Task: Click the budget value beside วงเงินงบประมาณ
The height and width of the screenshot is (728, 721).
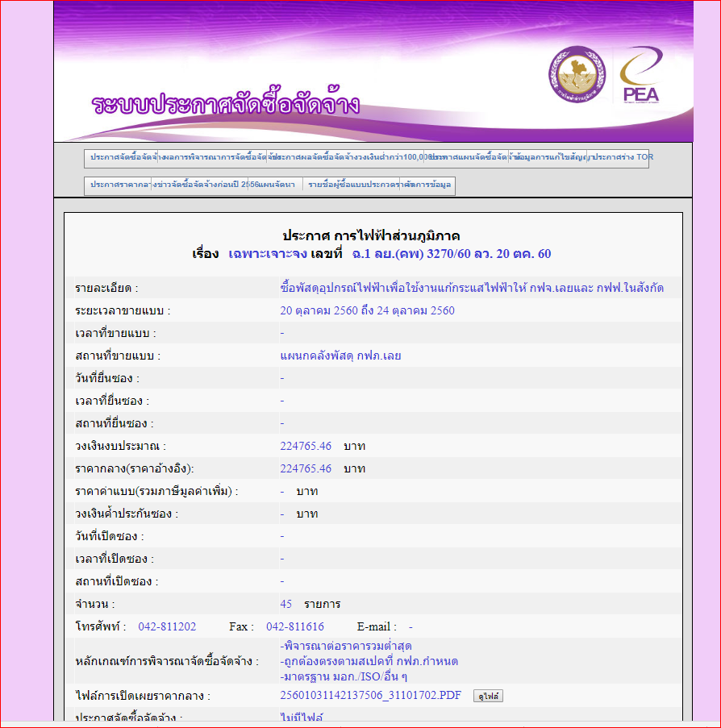Action: (x=306, y=446)
